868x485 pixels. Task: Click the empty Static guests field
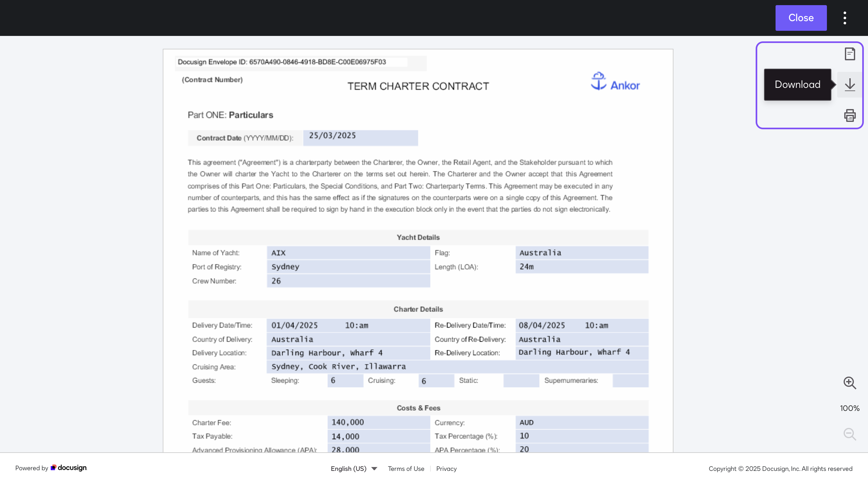pos(521,380)
